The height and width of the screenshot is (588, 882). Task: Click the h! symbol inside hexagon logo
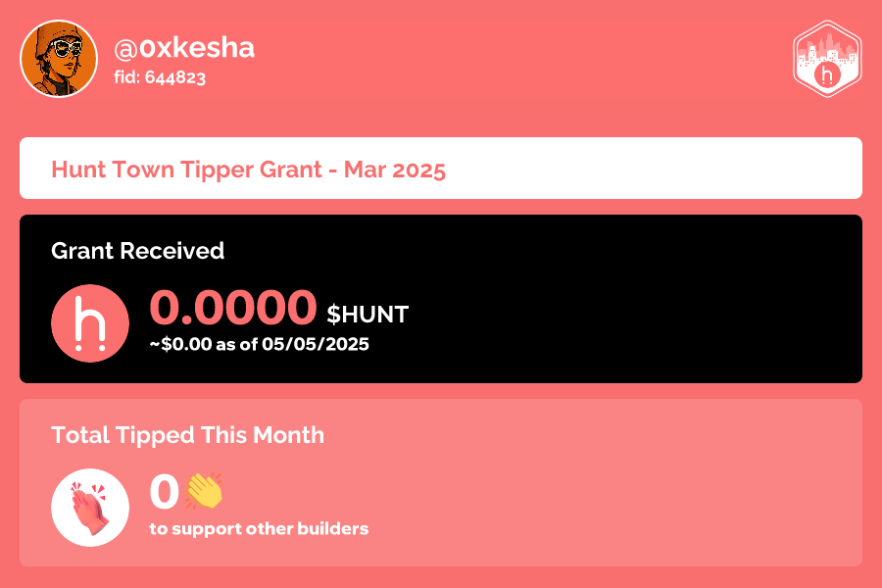pos(827,74)
